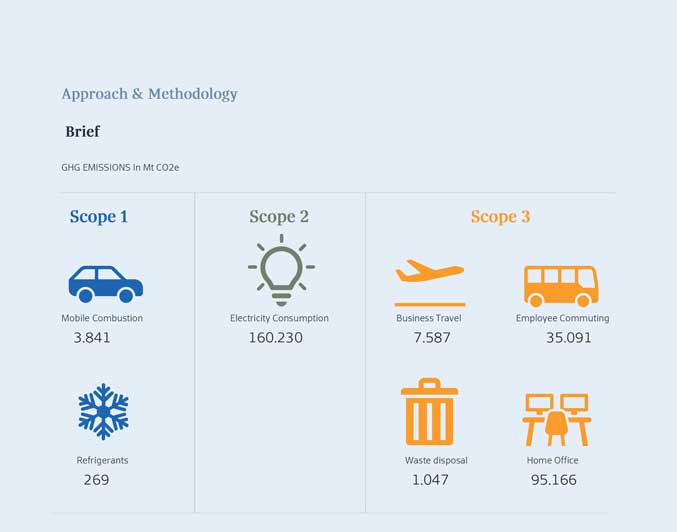
Task: Select the Scope 2 heading
Action: coord(279,217)
